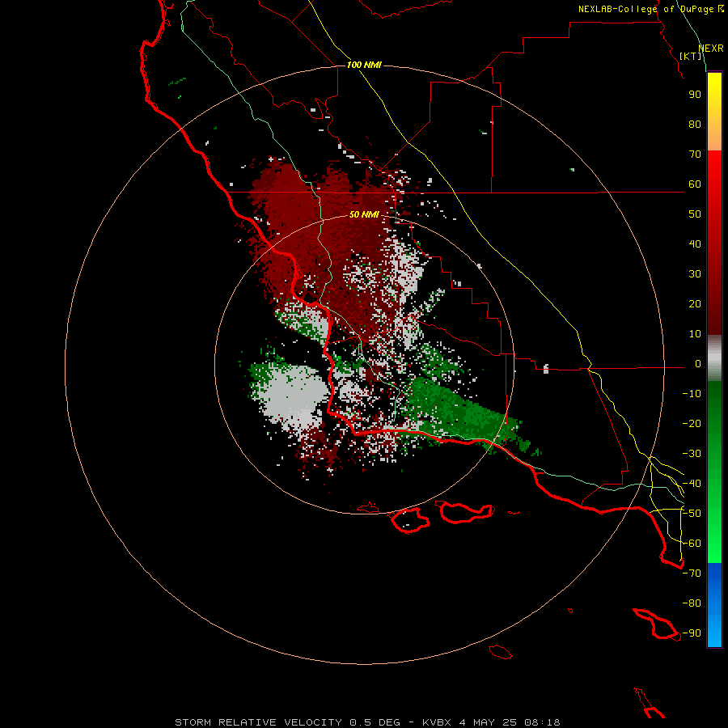Click the 60 value on the velocity scale
This screenshot has width=728, height=728.
click(695, 184)
